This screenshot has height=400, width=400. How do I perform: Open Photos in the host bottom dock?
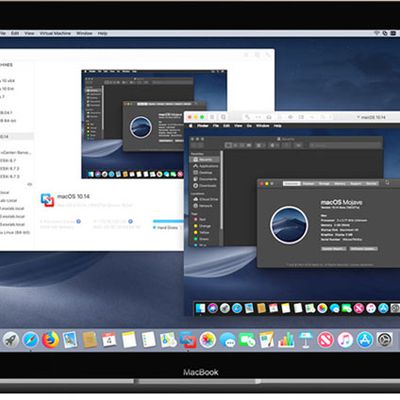208,340
